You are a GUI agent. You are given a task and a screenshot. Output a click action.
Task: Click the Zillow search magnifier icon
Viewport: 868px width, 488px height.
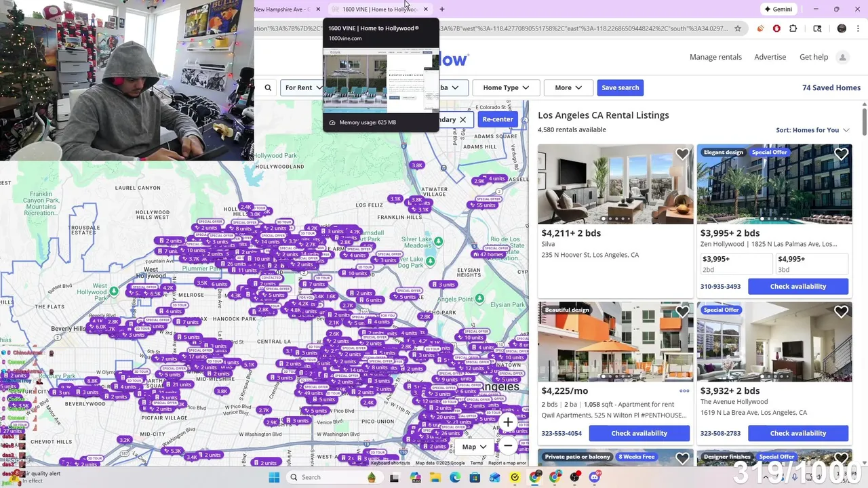coord(268,87)
